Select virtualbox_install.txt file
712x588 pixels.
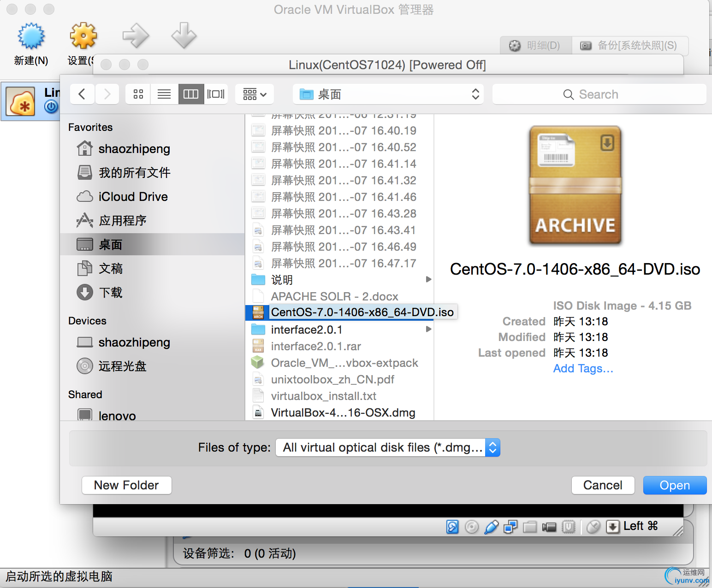tap(340, 396)
